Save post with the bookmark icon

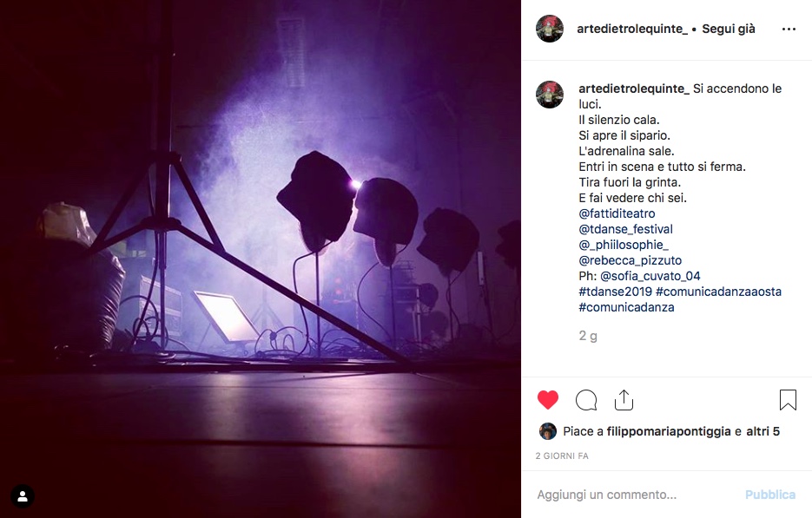[788, 400]
